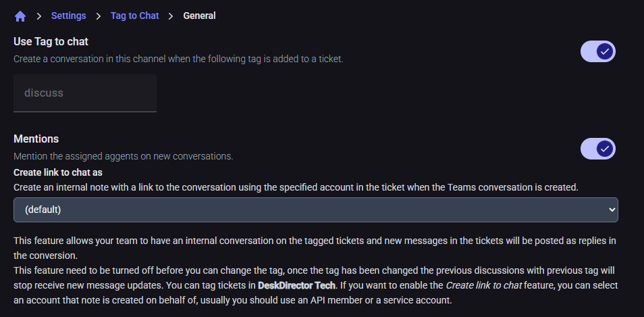Image resolution: width=644 pixels, height=317 pixels.
Task: Click the "Use Tag to chat" heading
Action: coord(51,42)
